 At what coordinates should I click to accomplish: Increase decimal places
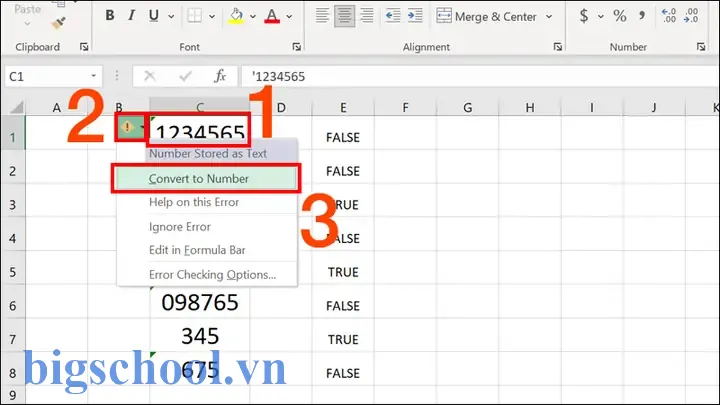669,16
